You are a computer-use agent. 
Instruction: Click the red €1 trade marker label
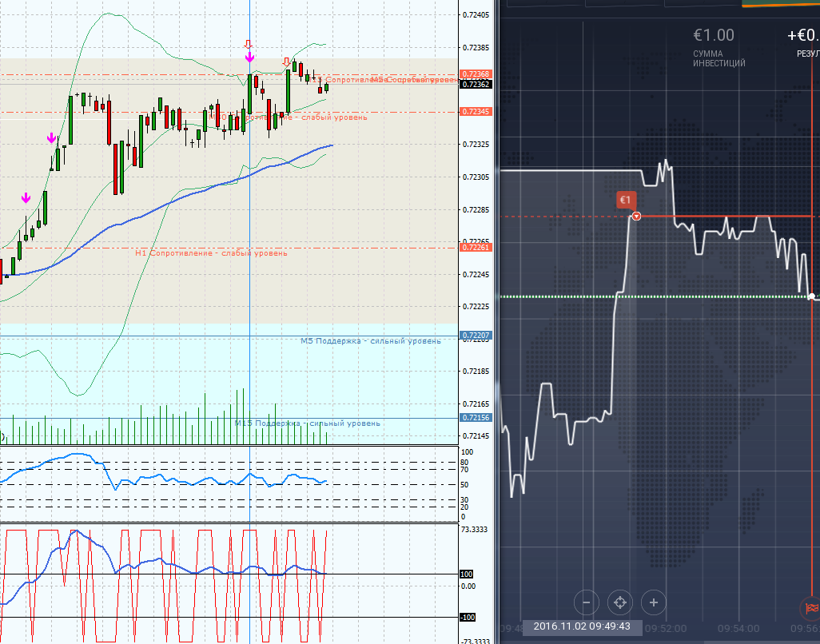(x=626, y=200)
